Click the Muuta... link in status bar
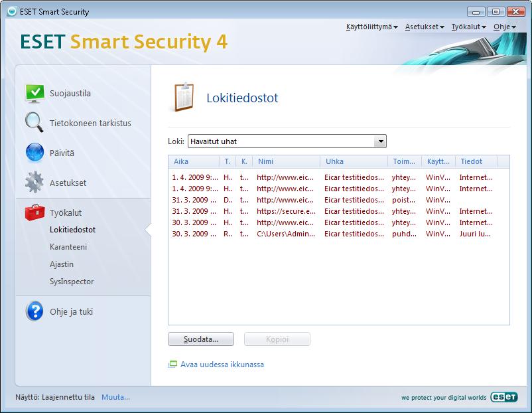This screenshot has height=413, width=532. click(115, 397)
